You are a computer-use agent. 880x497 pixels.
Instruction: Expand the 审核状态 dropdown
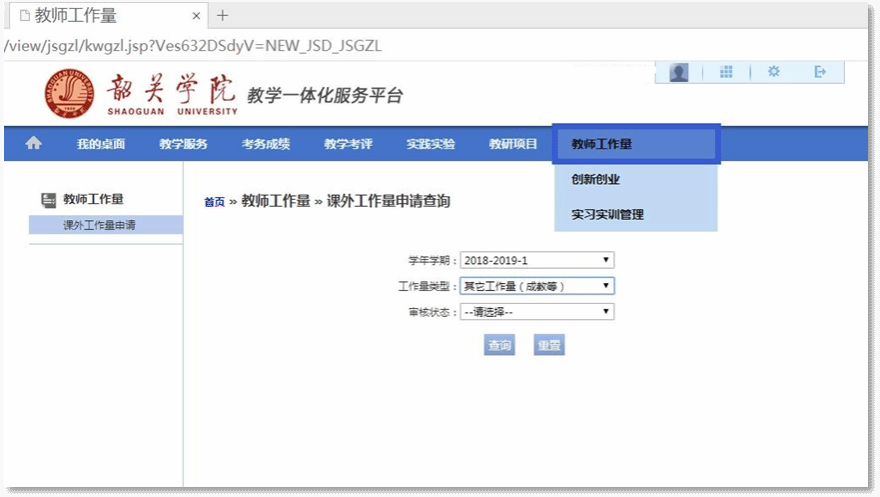point(537,312)
